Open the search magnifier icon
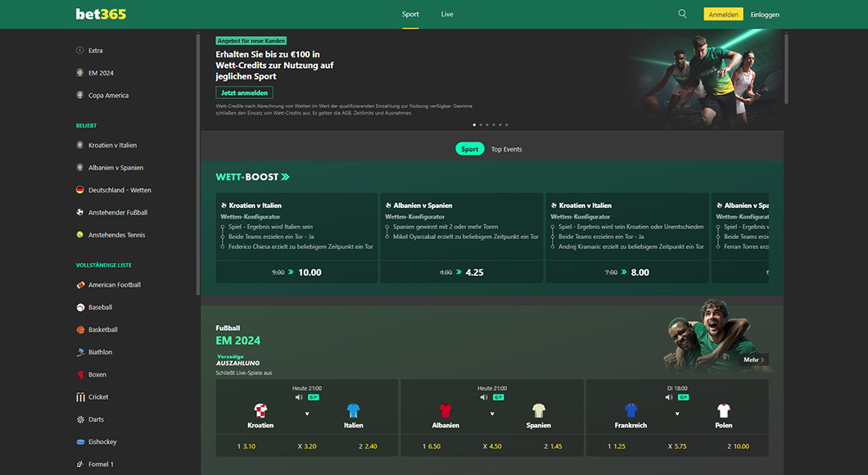Image resolution: width=868 pixels, height=475 pixels. click(682, 14)
